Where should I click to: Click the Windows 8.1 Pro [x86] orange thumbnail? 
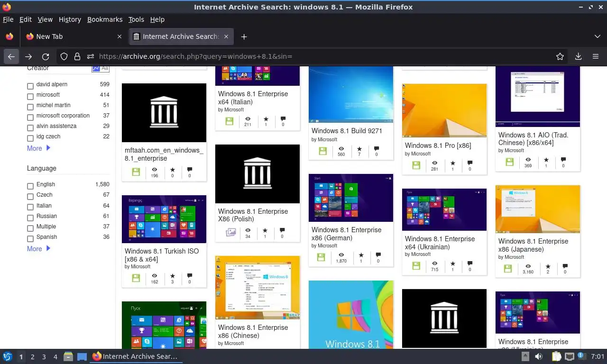(x=444, y=110)
